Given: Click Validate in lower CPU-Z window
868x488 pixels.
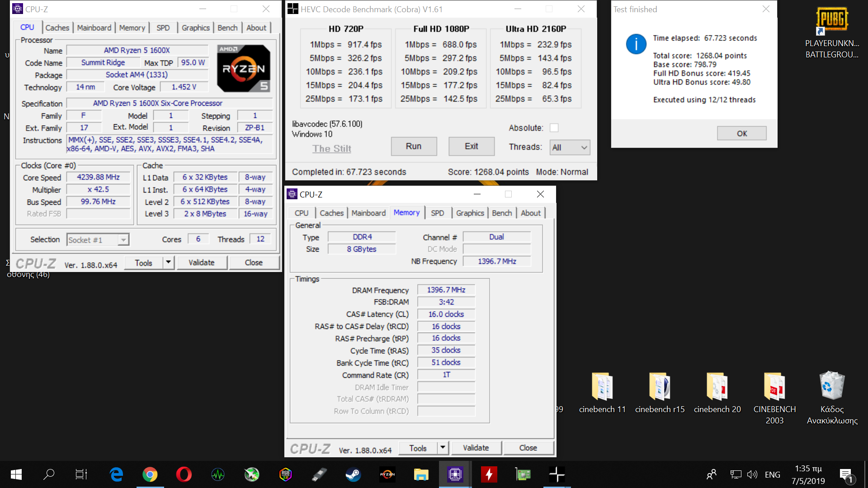Looking at the screenshot, I should (476, 448).
